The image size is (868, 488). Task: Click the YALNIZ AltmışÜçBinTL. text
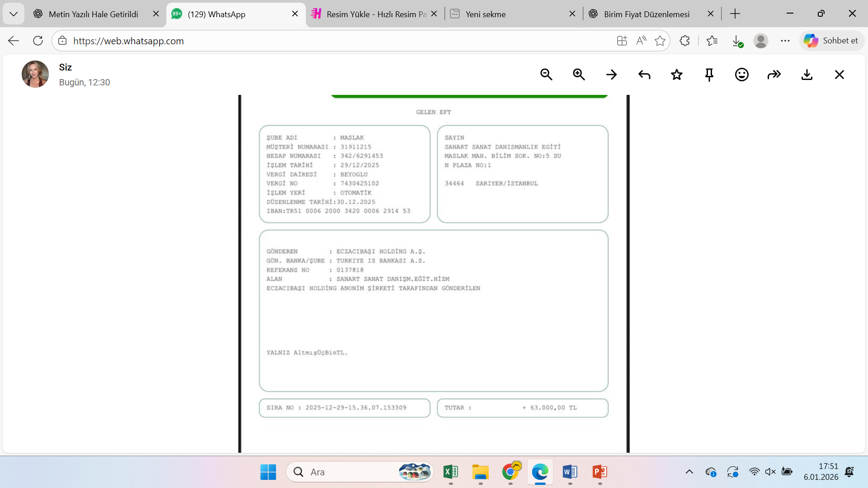pyautogui.click(x=307, y=353)
